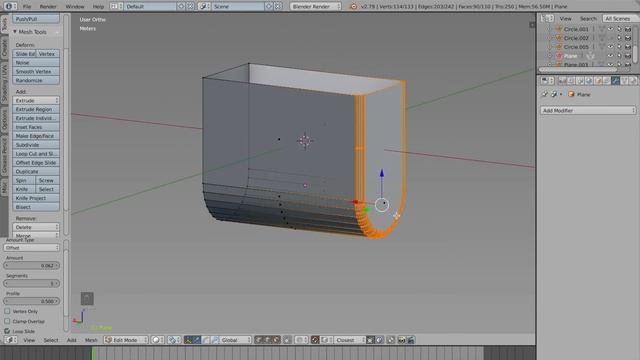Click Extrude Region button

[x=36, y=109]
